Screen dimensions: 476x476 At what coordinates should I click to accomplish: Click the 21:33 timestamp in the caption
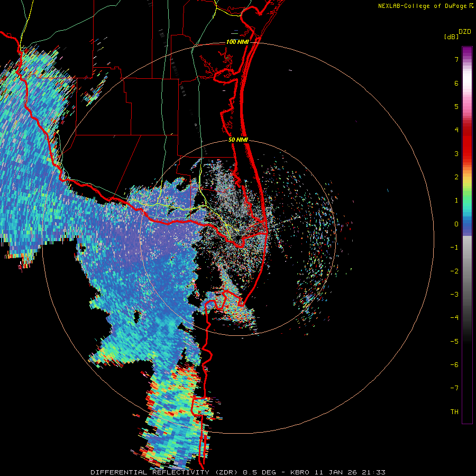[x=374, y=472]
